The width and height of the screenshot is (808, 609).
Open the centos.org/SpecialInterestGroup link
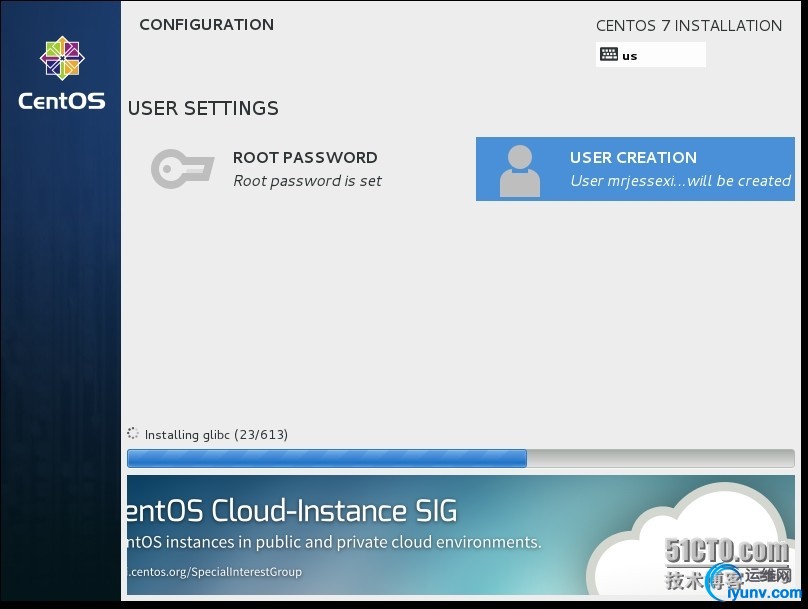[216, 572]
